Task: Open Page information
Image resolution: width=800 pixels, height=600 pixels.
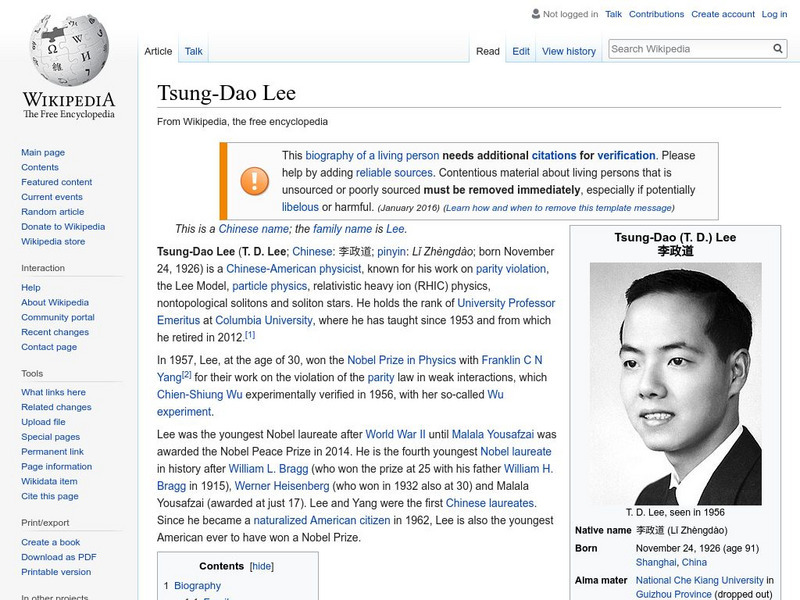Action: (x=57, y=466)
